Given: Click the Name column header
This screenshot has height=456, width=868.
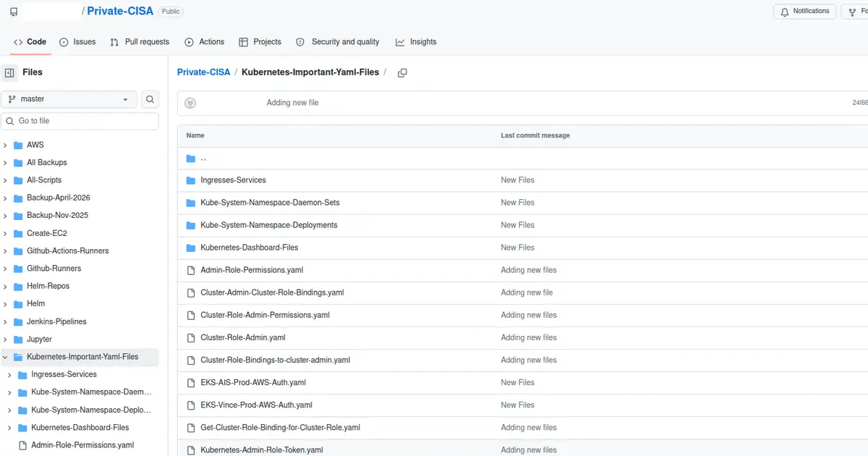Looking at the screenshot, I should pos(195,135).
